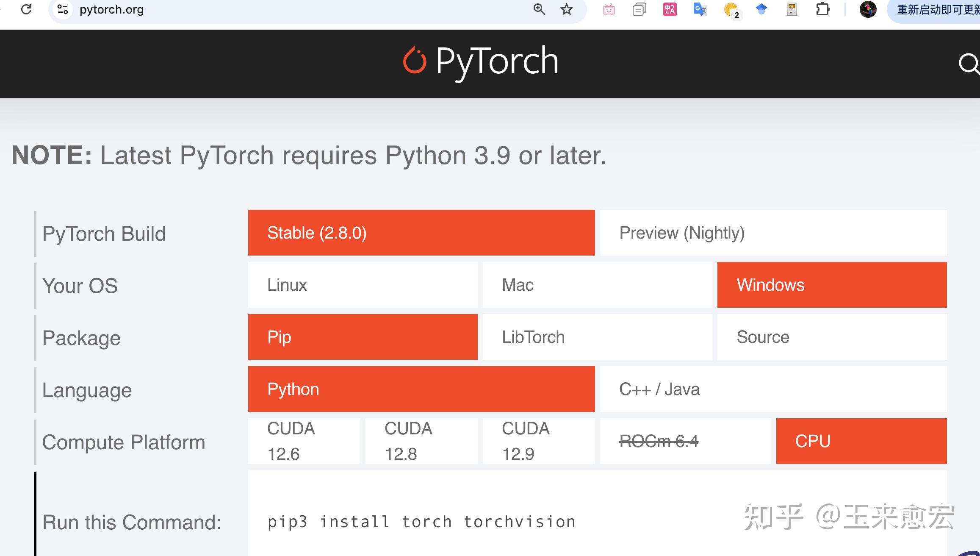980x556 pixels.
Task: Open the blue graduation-cap extension
Action: coord(761,9)
